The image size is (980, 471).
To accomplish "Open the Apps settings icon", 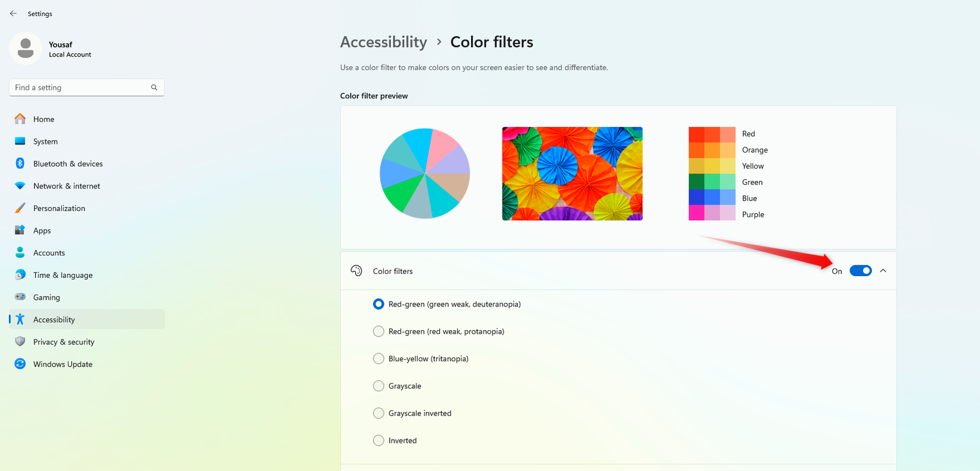I will [20, 230].
